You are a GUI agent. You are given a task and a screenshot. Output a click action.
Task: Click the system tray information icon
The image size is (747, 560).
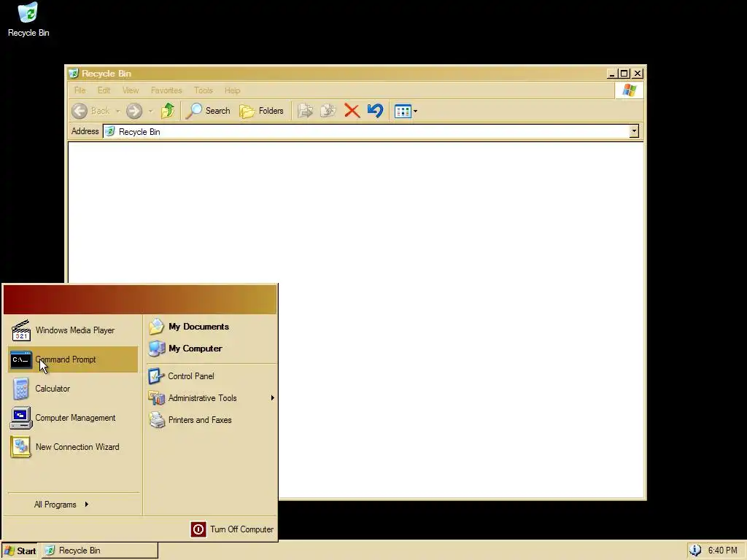[695, 550]
